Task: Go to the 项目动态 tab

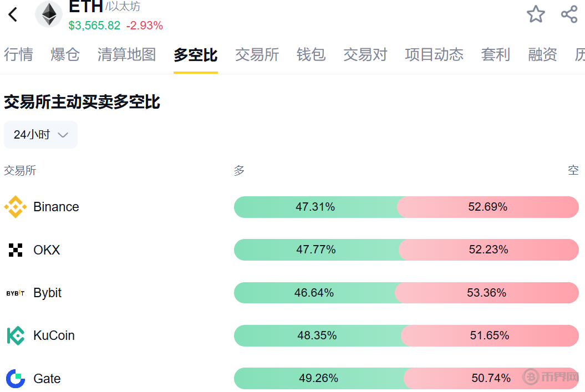Action: coord(434,54)
